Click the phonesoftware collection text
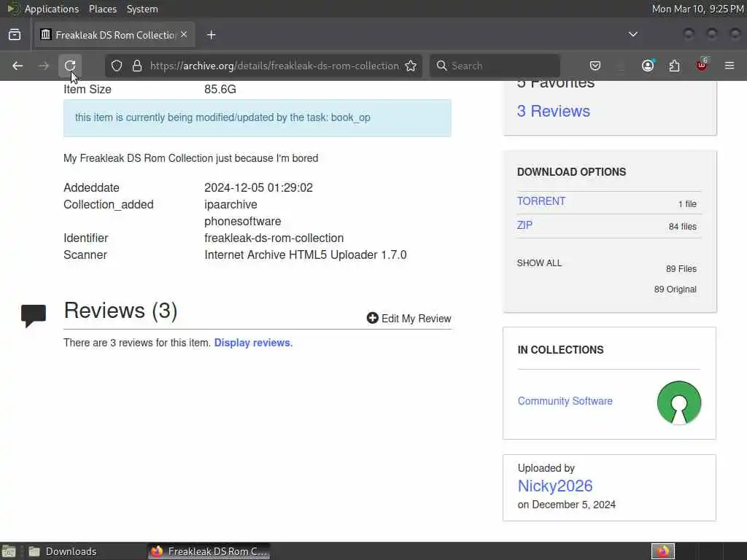Image resolution: width=747 pixels, height=560 pixels. pyautogui.click(x=242, y=222)
